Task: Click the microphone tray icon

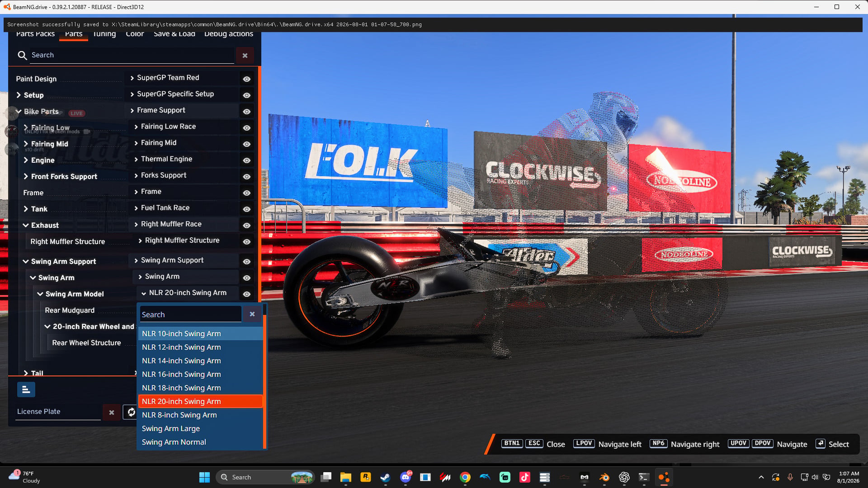Action: coord(790,477)
